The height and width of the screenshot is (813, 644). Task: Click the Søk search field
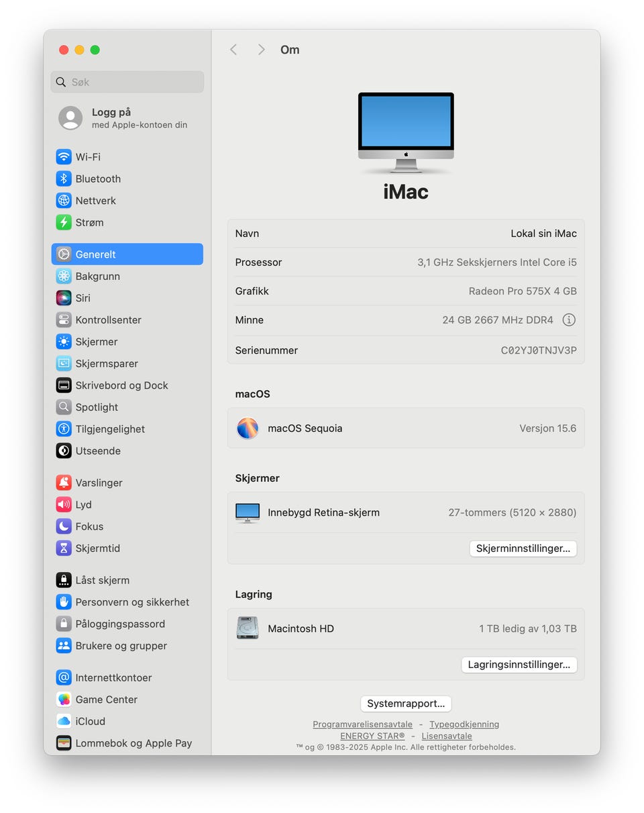[x=127, y=82]
